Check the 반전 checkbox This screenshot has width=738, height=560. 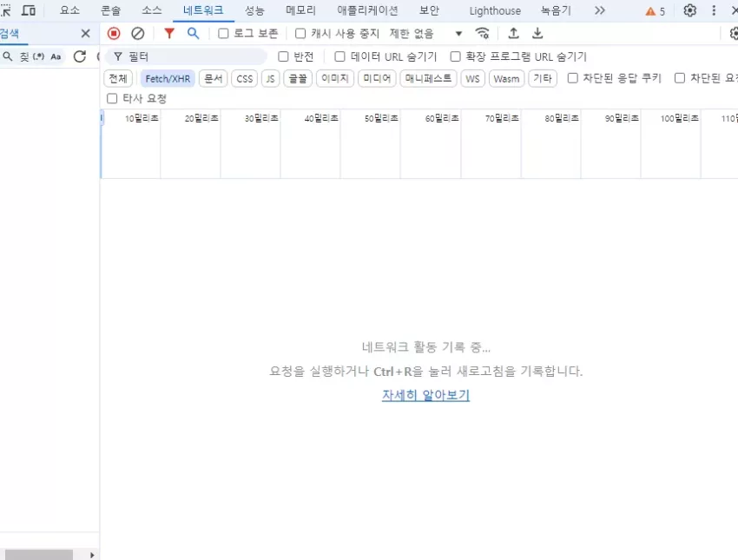283,56
